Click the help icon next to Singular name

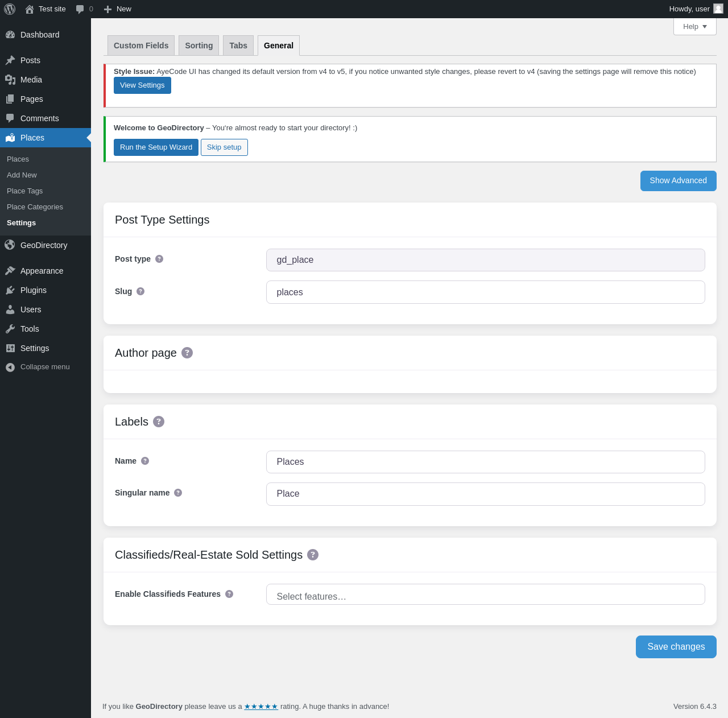[x=178, y=493]
